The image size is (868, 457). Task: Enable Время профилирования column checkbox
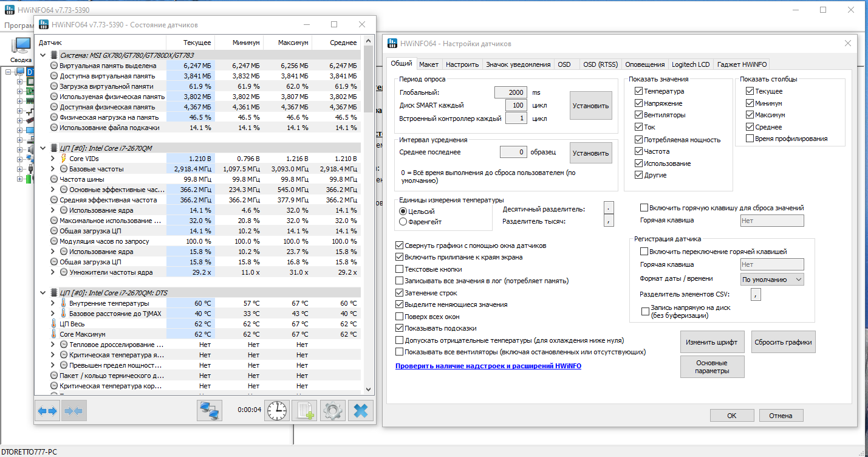[750, 139]
